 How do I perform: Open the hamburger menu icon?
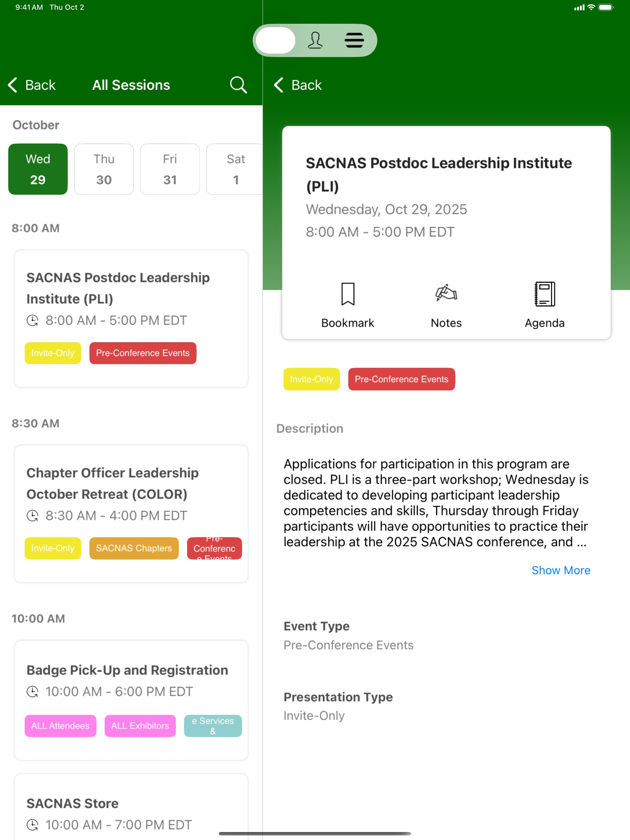point(354,40)
